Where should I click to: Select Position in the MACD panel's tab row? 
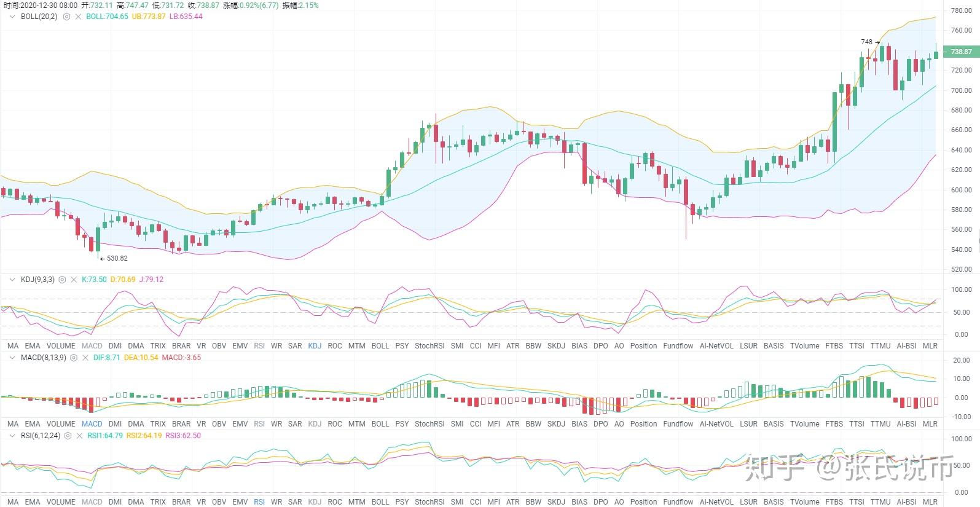(643, 424)
